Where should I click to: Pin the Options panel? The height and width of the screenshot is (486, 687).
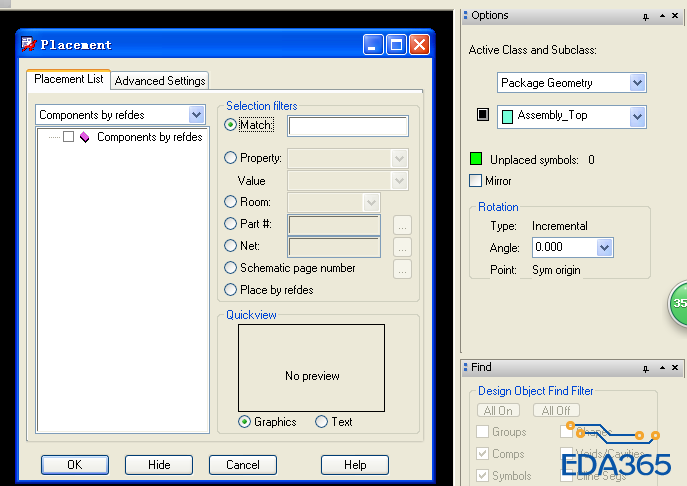645,17
